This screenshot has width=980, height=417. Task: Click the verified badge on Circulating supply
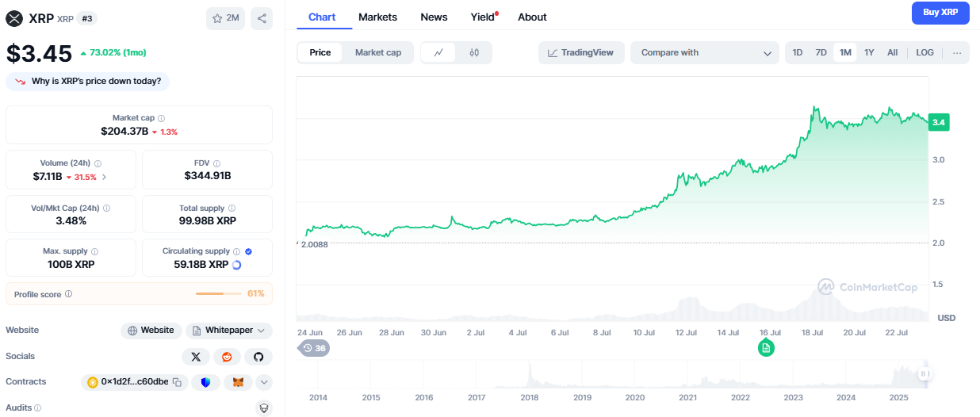pos(248,251)
